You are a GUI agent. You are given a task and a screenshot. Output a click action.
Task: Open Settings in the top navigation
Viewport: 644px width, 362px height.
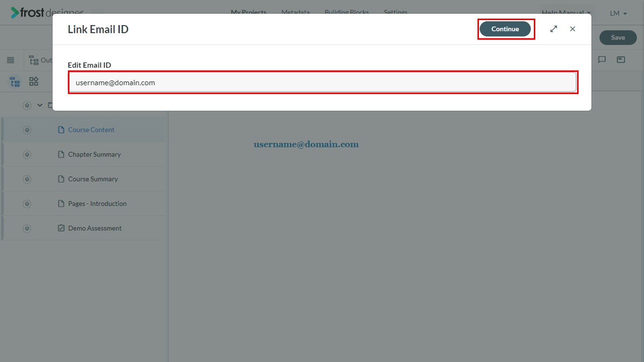click(395, 12)
